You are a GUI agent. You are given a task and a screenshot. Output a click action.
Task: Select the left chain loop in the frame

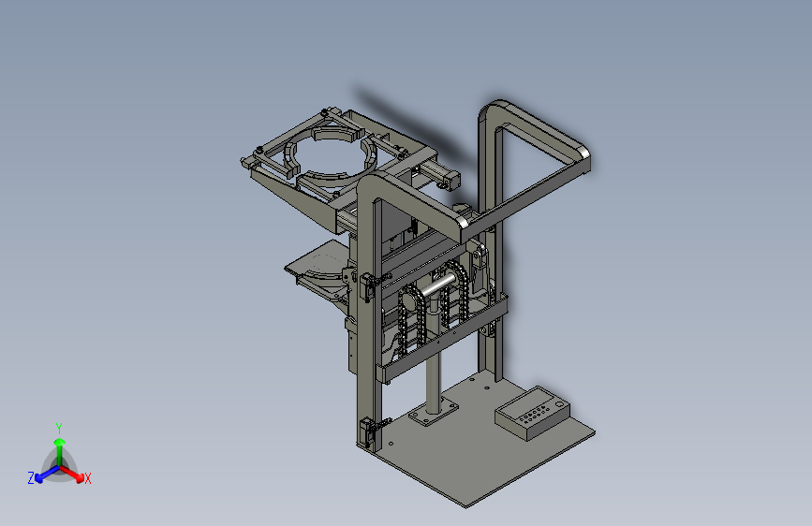412,320
